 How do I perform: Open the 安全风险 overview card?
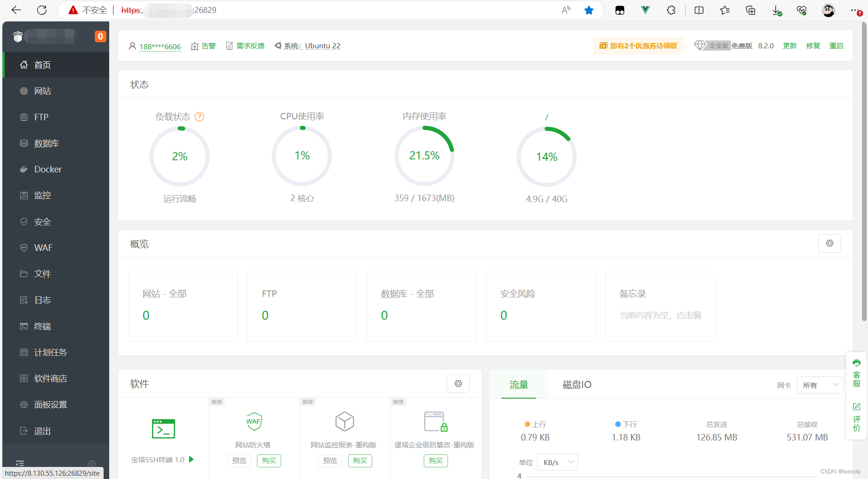(541, 307)
